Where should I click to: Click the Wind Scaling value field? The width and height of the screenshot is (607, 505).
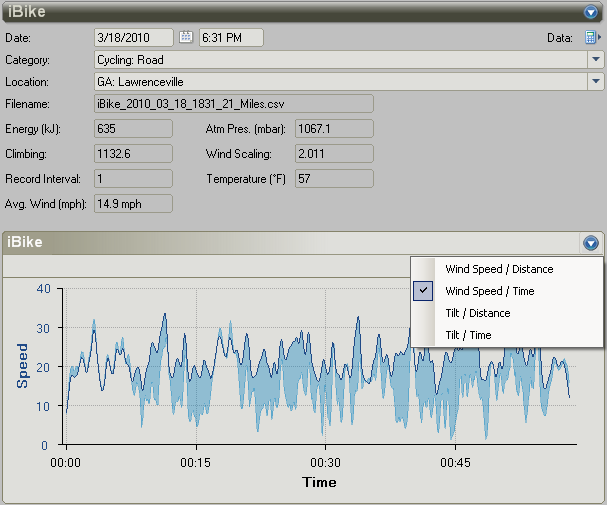pos(333,154)
